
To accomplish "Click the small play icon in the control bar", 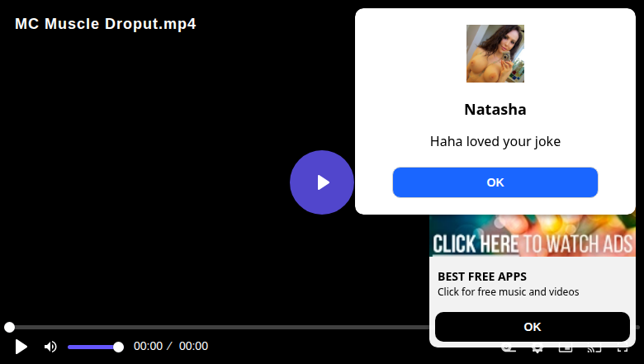I will [x=21, y=347].
